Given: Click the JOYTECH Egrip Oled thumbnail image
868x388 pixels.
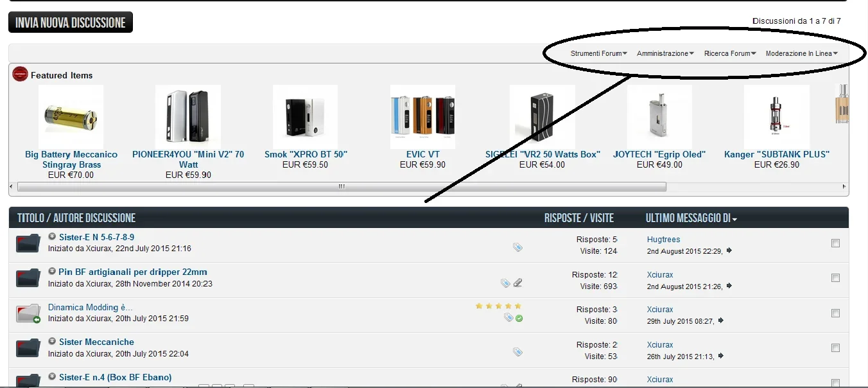Looking at the screenshot, I should pyautogui.click(x=659, y=117).
